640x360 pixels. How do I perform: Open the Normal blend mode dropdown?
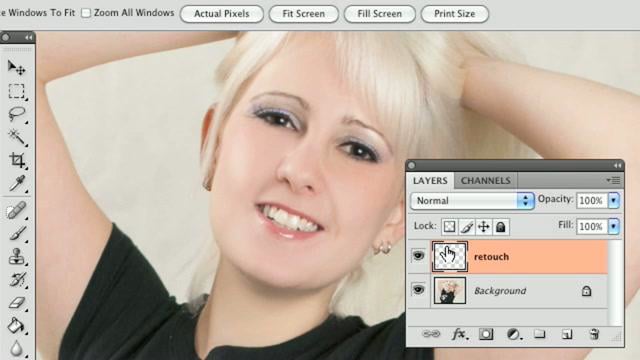coord(472,201)
